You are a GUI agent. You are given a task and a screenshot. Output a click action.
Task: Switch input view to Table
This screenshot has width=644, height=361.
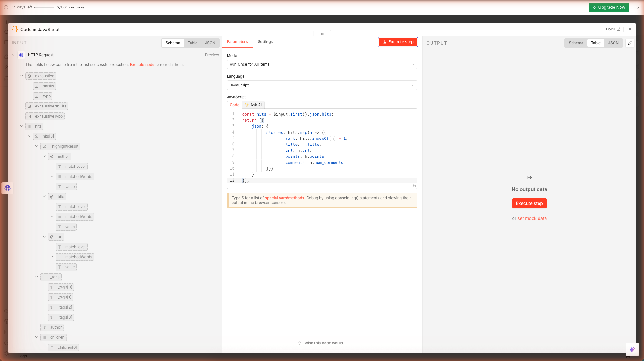click(x=192, y=43)
